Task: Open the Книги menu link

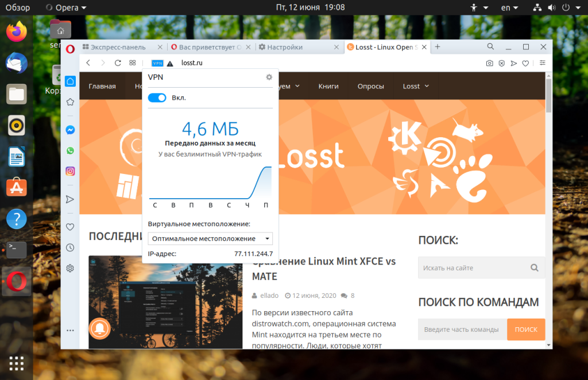Action: (328, 86)
